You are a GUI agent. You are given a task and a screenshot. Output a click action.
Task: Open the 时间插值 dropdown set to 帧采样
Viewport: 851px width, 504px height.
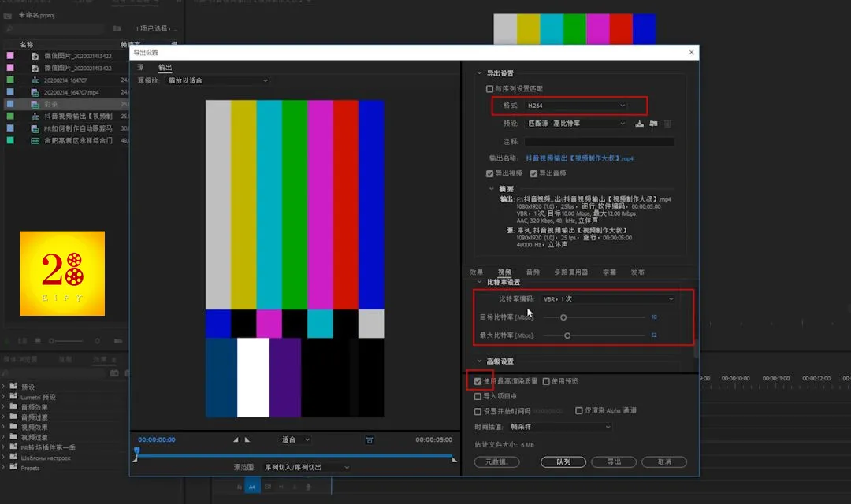pos(558,427)
